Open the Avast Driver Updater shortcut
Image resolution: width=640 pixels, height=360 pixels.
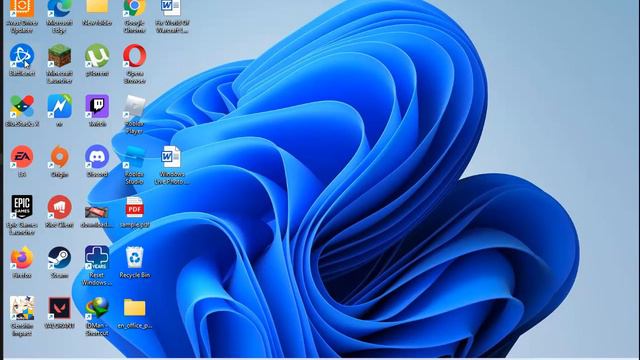[x=22, y=9]
